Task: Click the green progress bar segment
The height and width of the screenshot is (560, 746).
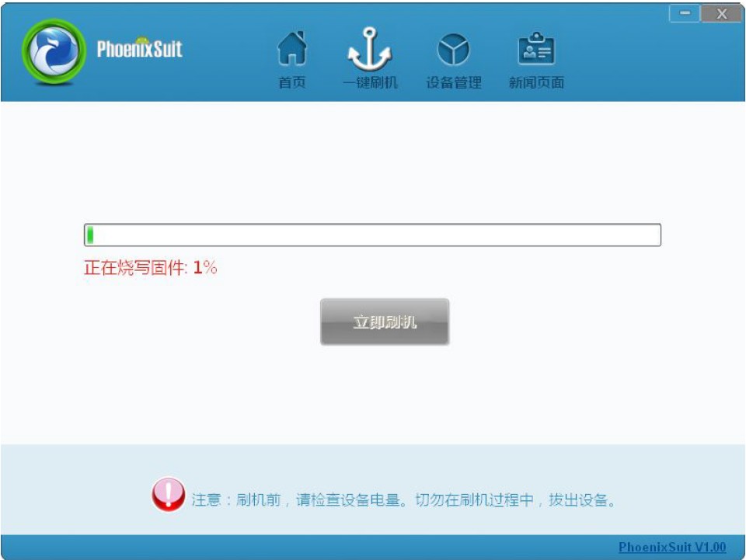Action: (90, 235)
